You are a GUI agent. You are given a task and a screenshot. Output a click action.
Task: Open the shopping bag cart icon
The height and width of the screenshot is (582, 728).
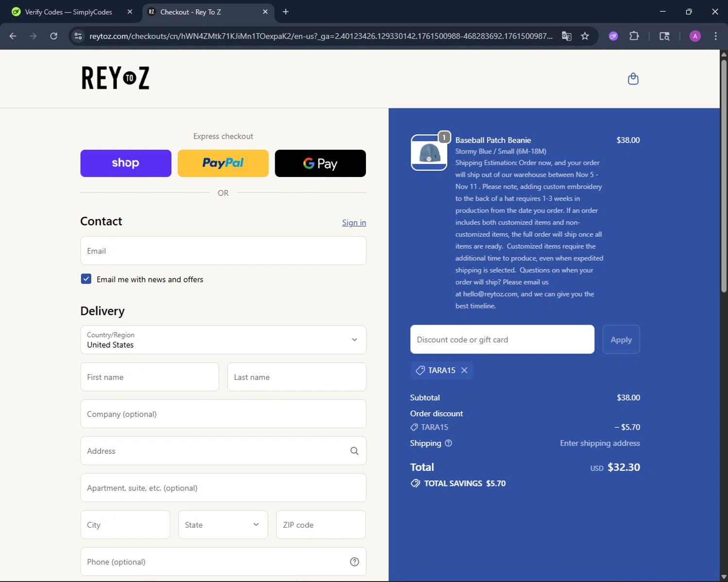[x=633, y=79]
